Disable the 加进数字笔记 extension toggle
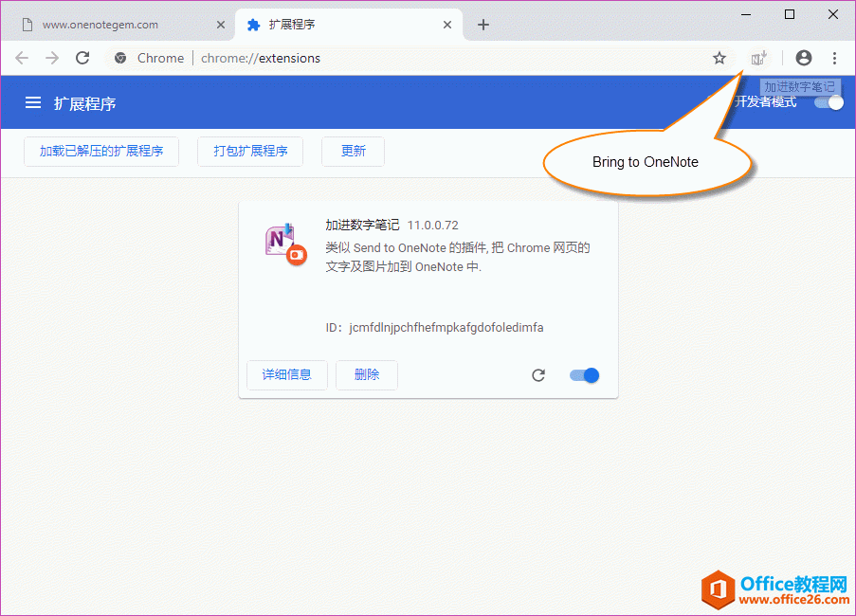The height and width of the screenshot is (616, 856). [x=584, y=374]
